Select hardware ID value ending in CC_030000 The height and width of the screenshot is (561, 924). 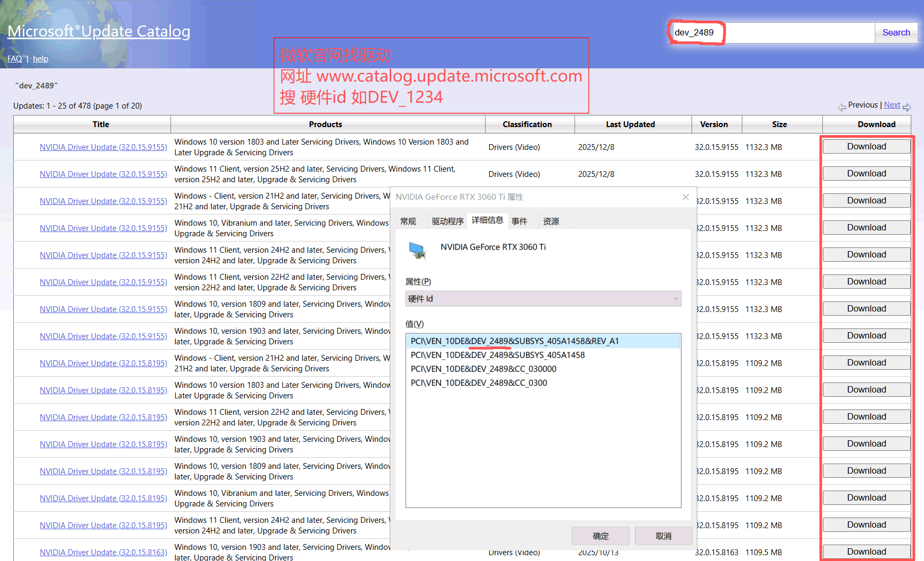pyautogui.click(x=483, y=369)
